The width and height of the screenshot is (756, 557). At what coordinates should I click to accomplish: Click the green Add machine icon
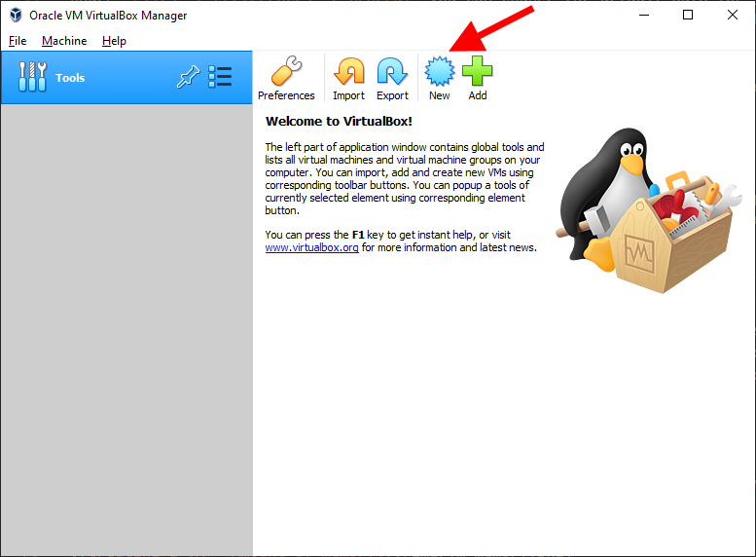point(478,71)
